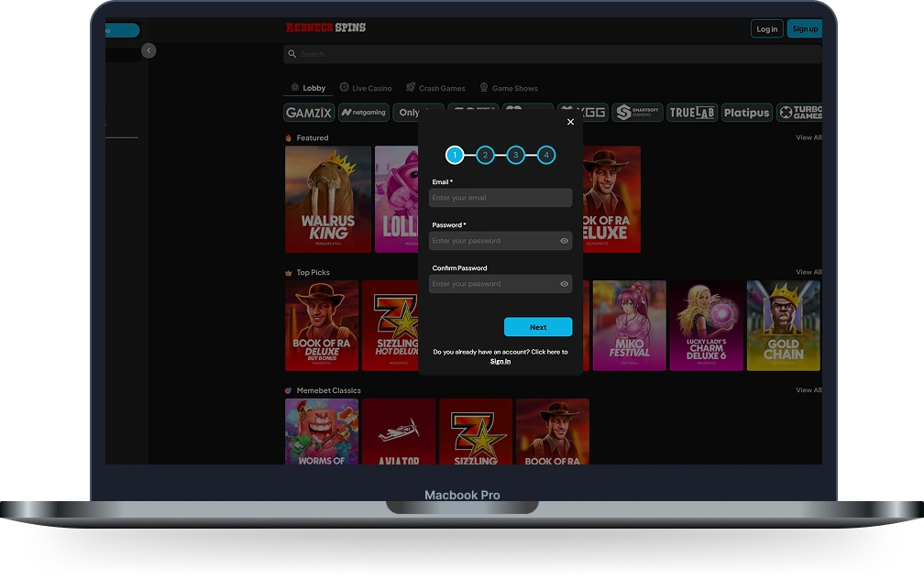Click the Lobby tab house icon
Viewport: 924px width, 579px height.
(294, 87)
